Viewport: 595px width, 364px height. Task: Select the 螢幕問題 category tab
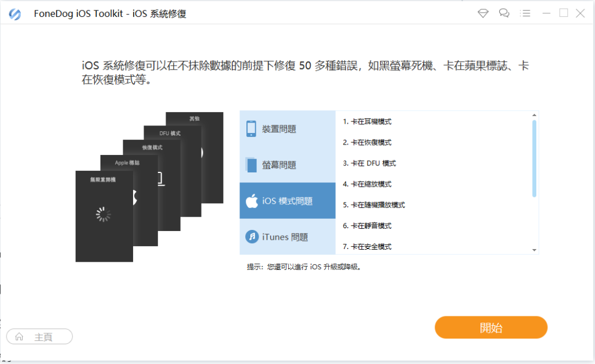coord(288,165)
